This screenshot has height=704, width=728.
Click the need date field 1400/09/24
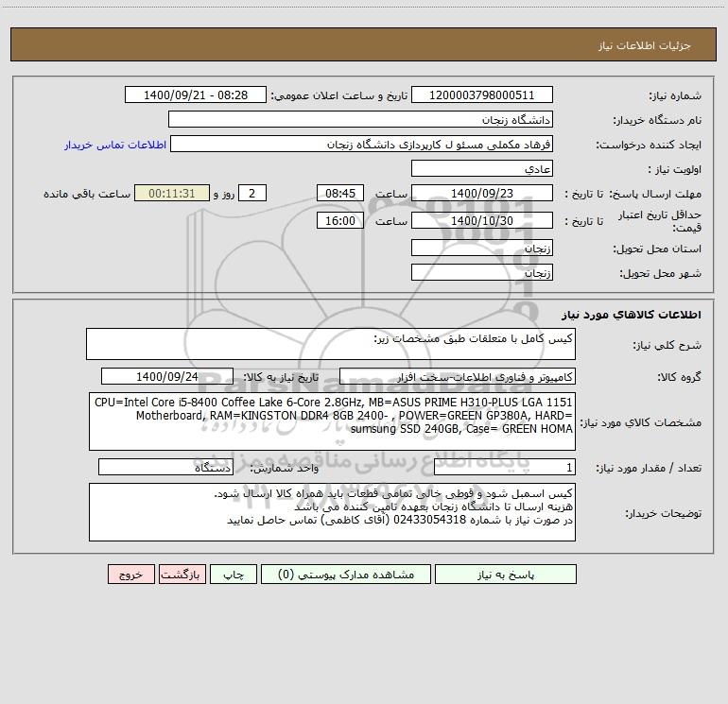(167, 376)
